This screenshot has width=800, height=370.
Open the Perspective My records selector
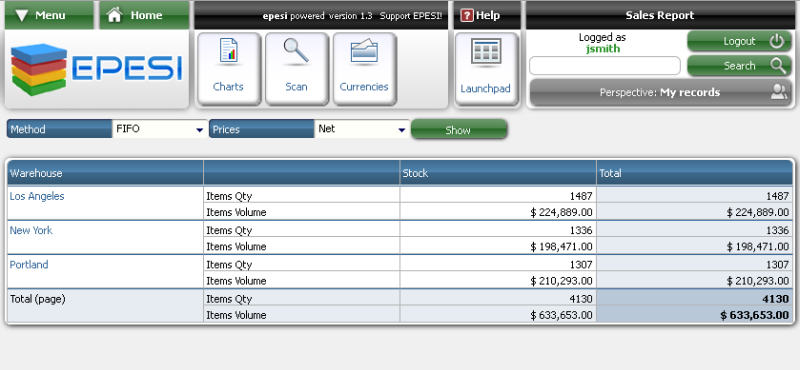click(661, 92)
